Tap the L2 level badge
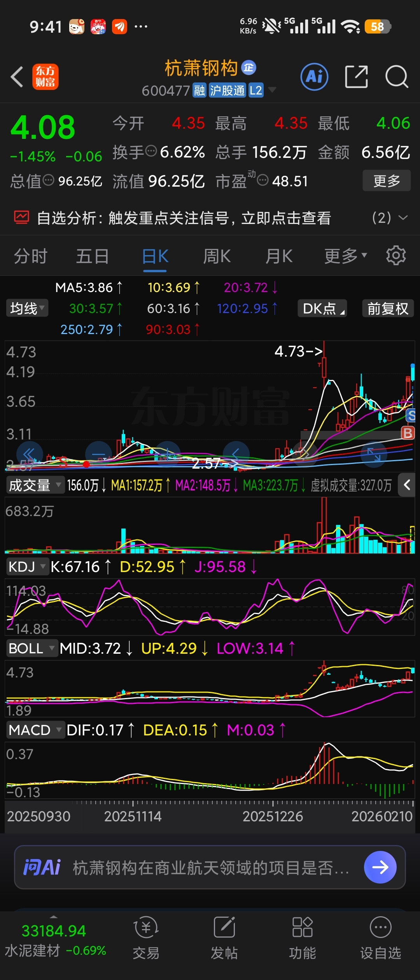This screenshot has width=420, height=980. [255, 91]
